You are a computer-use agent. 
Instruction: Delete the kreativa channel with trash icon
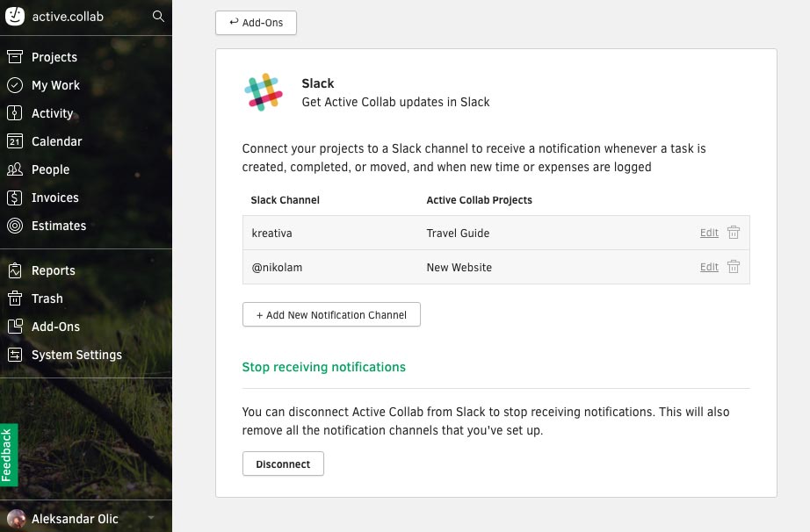click(733, 233)
